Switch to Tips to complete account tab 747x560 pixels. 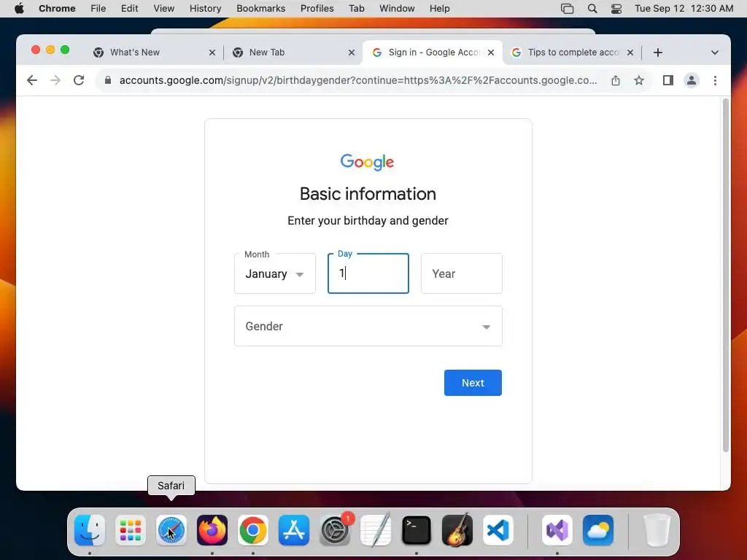(x=572, y=52)
